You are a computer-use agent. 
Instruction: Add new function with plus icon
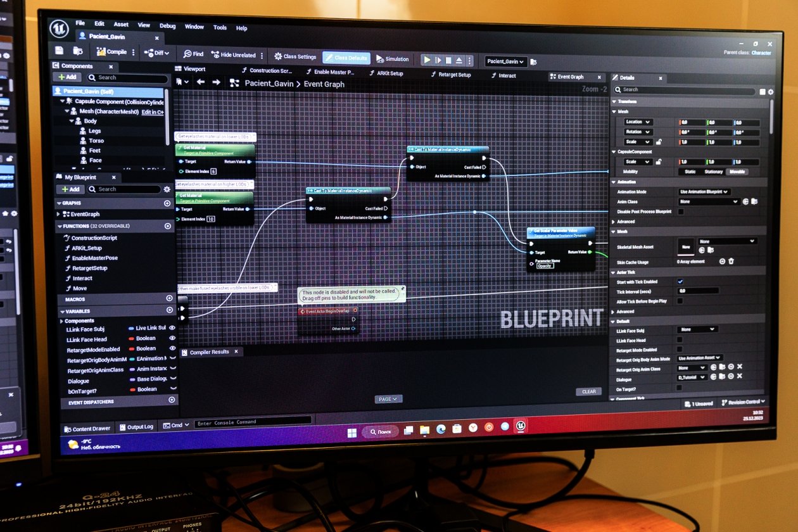pos(168,226)
